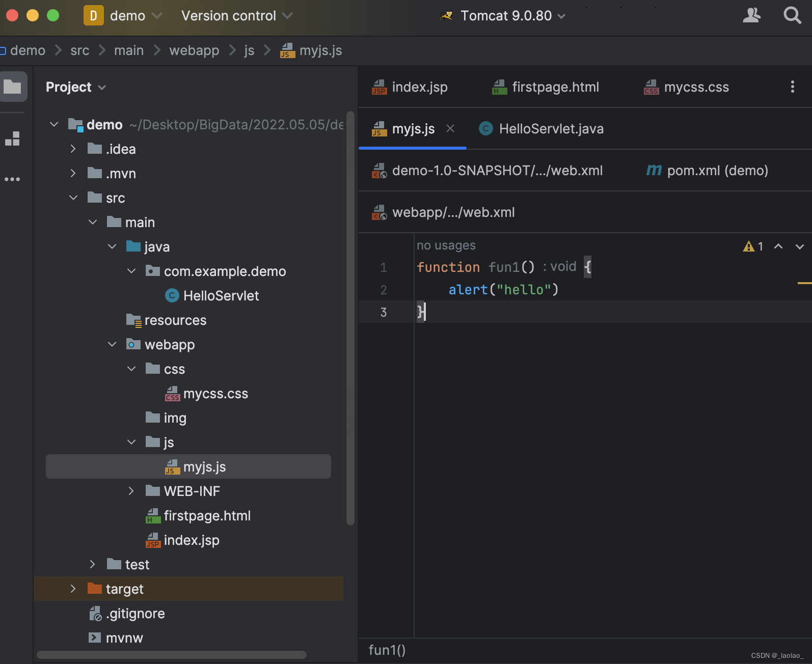This screenshot has width=812, height=664.
Task: Open the Structure tool window icon
Action: [12, 139]
